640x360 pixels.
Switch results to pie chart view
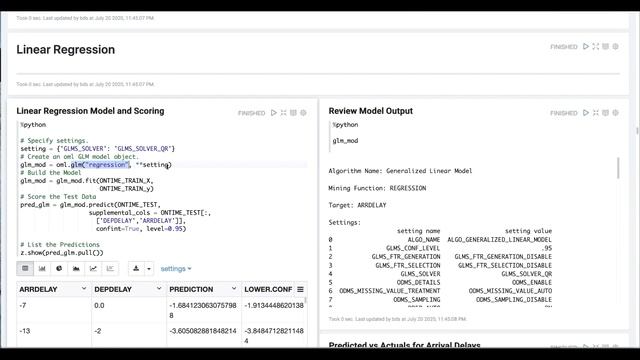59,268
